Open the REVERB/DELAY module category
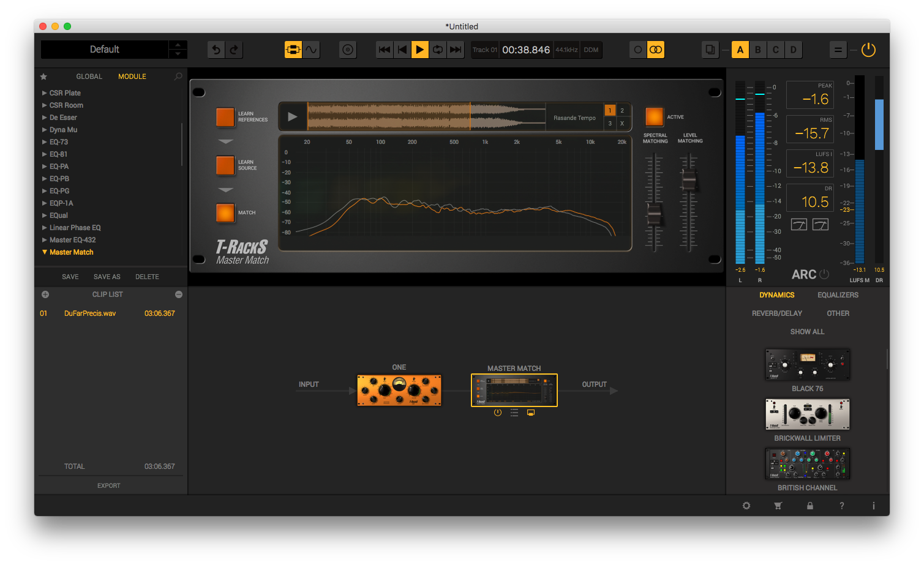The image size is (924, 565). (777, 313)
